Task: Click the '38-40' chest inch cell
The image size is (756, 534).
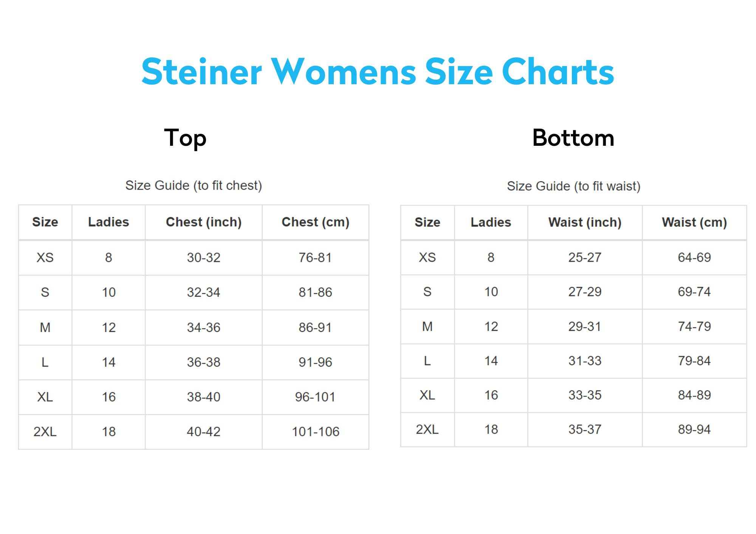Action: [203, 397]
